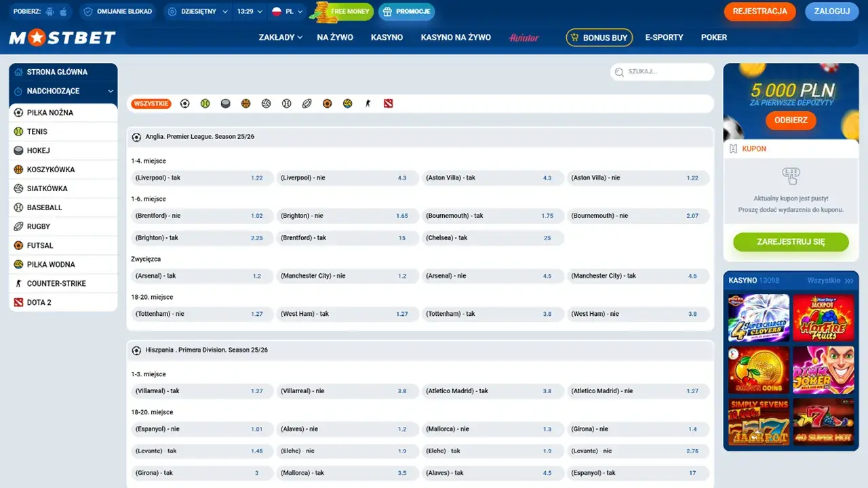Image resolution: width=868 pixels, height=488 pixels.
Task: Click the Free Money coins button
Action: click(x=341, y=12)
